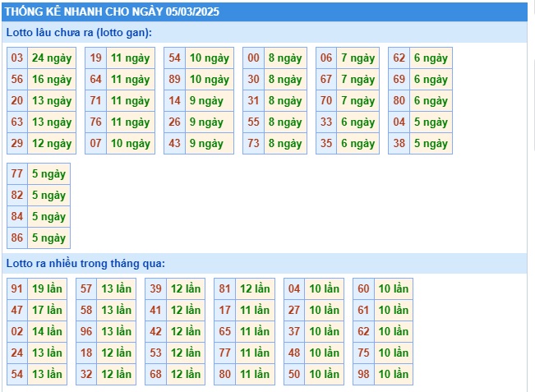Click the 'Lotto ra nhiều trong tháng qua:' heading
This screenshot has height=392, width=535.
pyautogui.click(x=85, y=263)
